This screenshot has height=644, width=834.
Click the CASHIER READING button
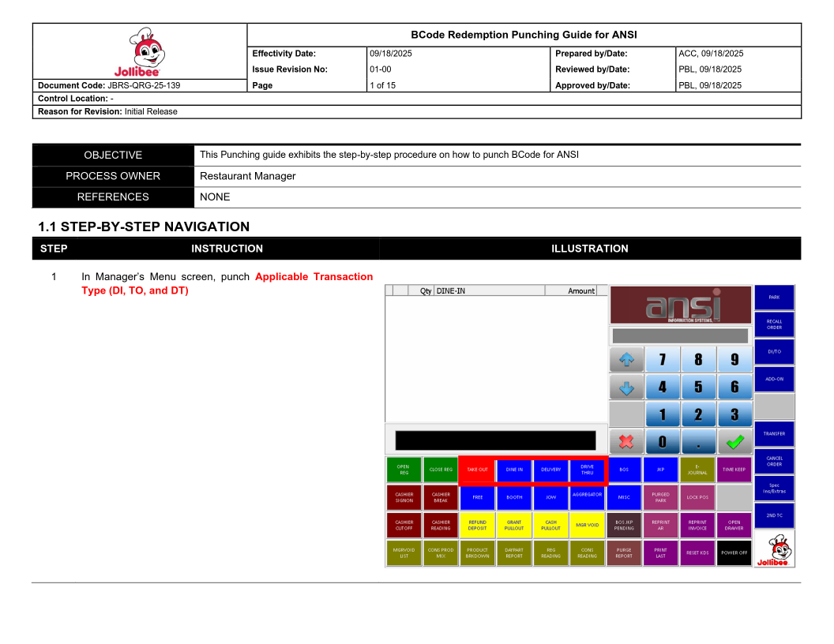point(441,525)
